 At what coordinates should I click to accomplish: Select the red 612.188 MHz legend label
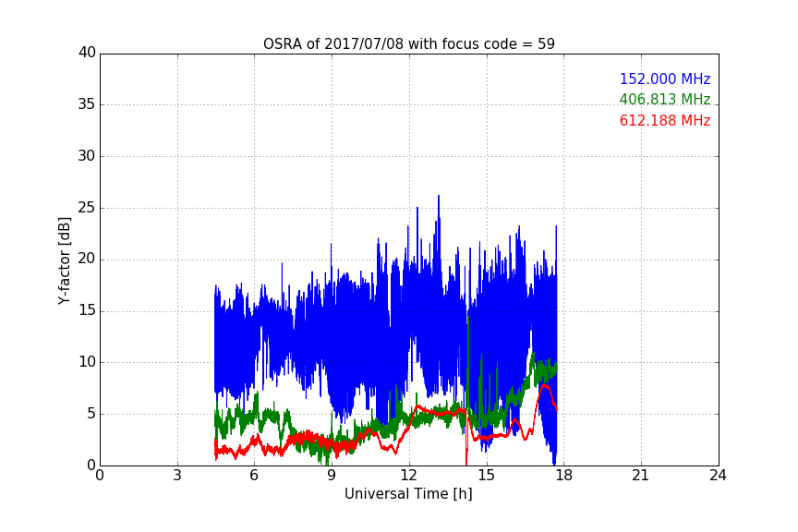(665, 121)
